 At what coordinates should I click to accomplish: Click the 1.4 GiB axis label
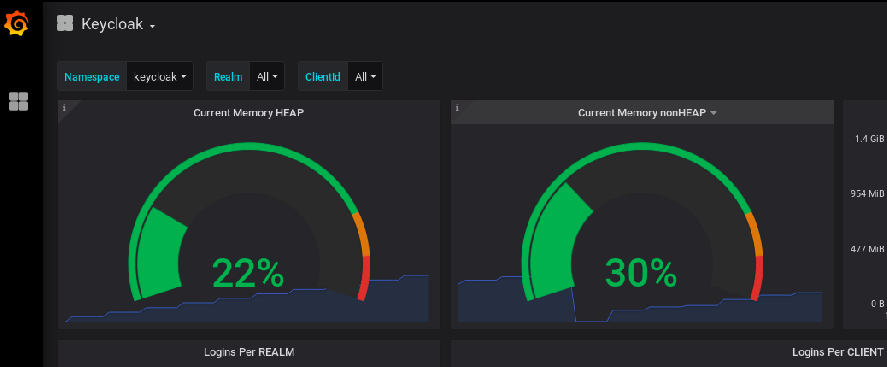pyautogui.click(x=869, y=139)
